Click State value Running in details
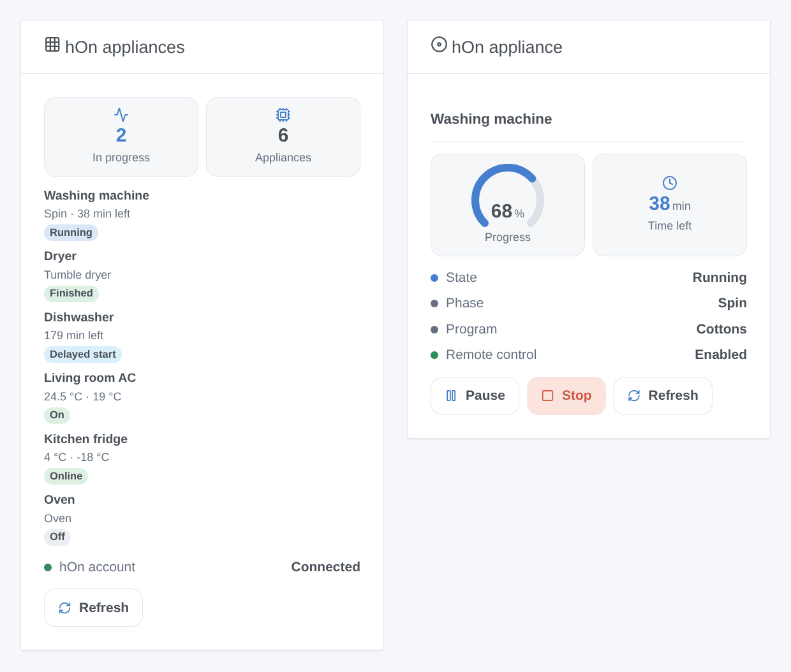791x672 pixels. (x=720, y=278)
